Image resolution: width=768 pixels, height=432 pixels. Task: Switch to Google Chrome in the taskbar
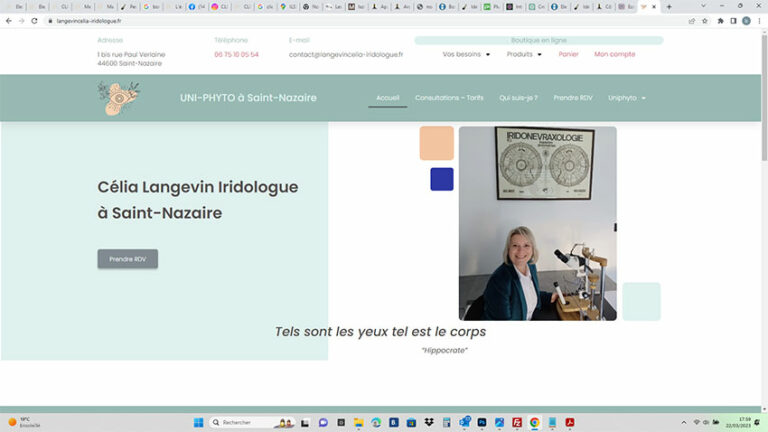click(x=534, y=422)
